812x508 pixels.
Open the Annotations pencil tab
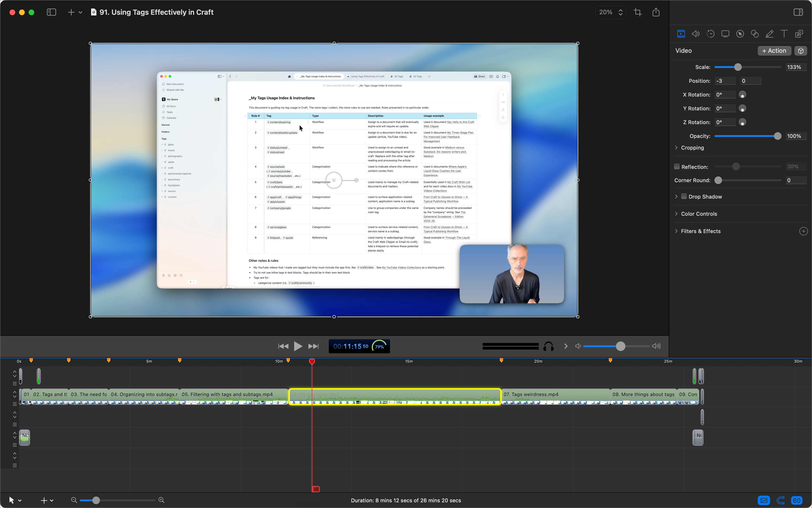click(x=770, y=34)
